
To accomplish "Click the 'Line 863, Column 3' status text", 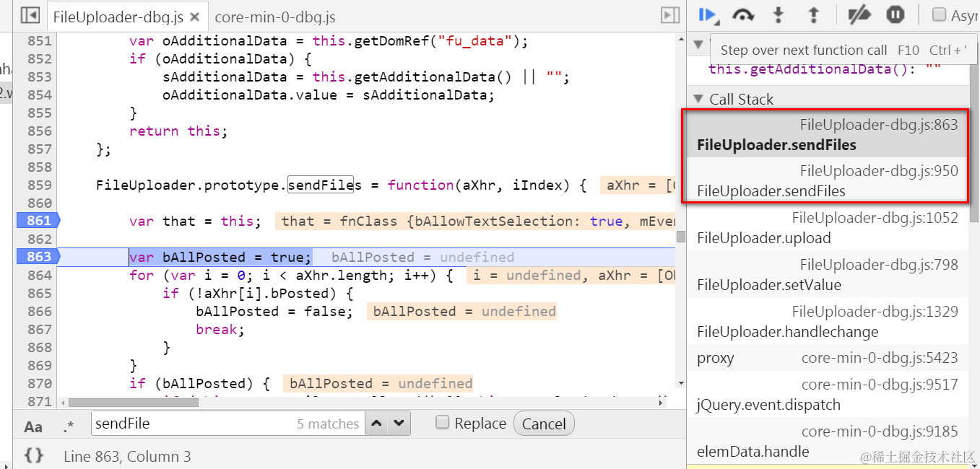I will (x=127, y=456).
